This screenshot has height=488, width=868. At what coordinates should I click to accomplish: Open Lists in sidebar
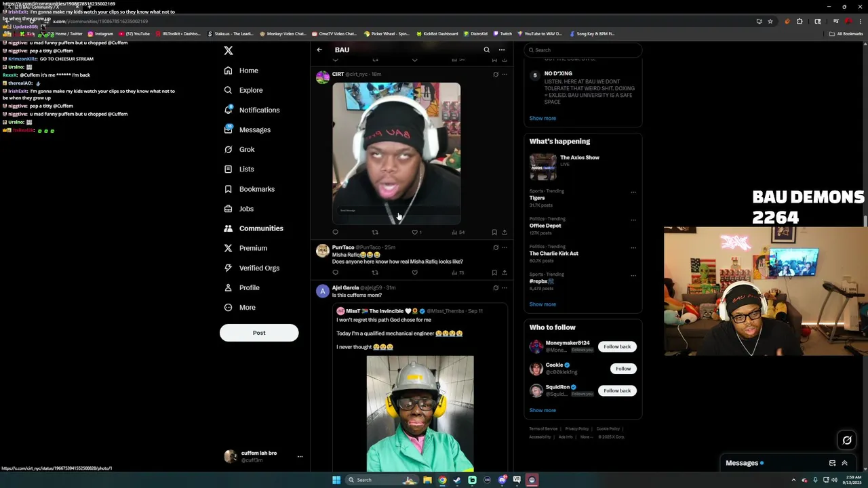[x=239, y=169]
